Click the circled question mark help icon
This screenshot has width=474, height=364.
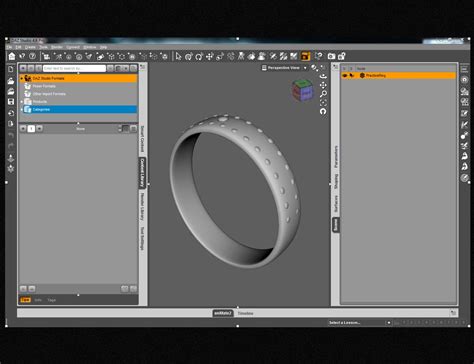[x=32, y=56]
